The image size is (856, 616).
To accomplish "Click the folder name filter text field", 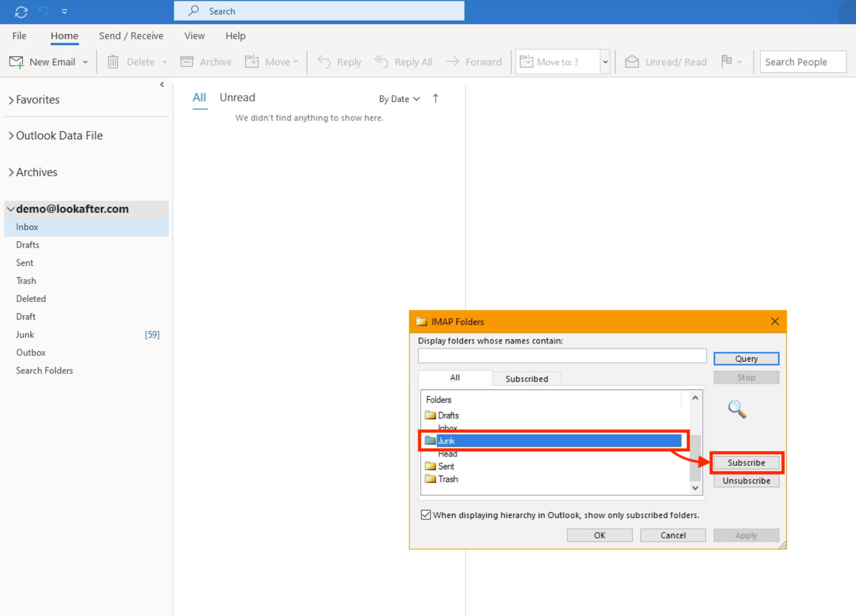I will [x=562, y=356].
